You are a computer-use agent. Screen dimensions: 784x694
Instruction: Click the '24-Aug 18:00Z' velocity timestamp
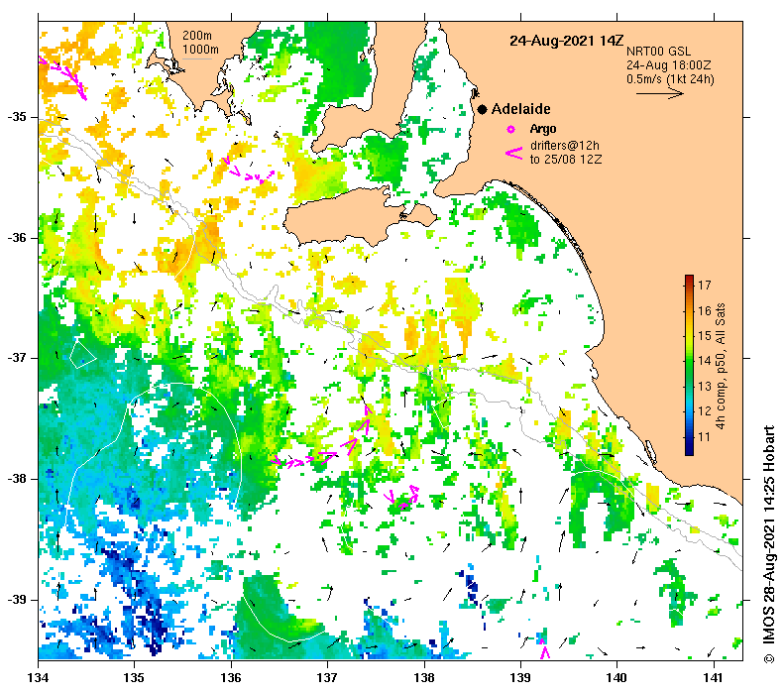[x=668, y=65]
